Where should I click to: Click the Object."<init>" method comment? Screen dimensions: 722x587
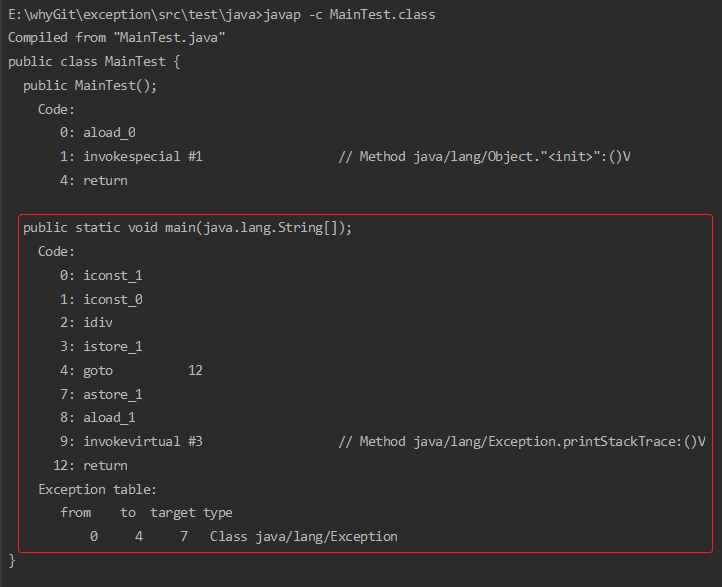(x=484, y=157)
